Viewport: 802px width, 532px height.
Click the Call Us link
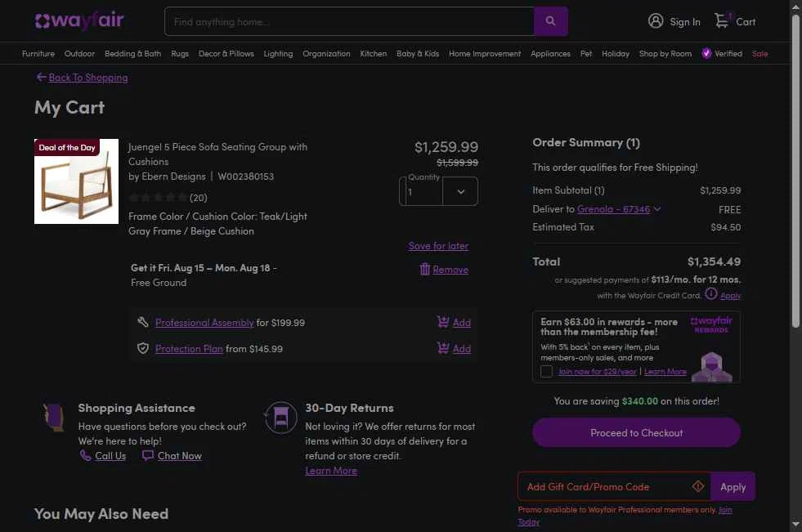pos(110,455)
